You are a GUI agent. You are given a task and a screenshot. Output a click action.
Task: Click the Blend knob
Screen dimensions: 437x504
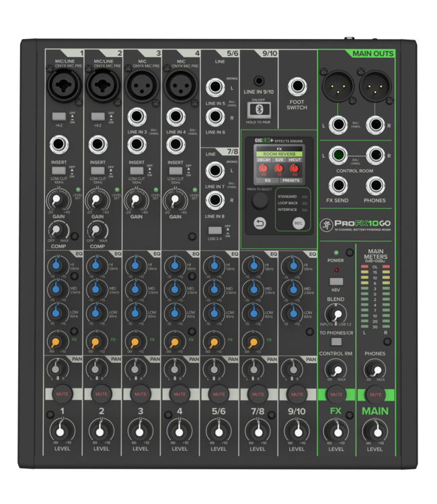(x=336, y=314)
